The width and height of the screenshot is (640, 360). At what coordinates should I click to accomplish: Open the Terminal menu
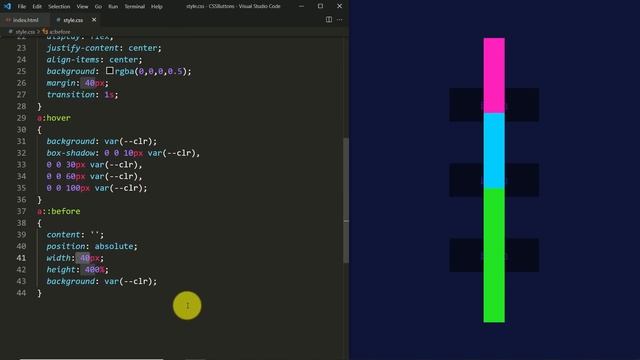[134, 7]
